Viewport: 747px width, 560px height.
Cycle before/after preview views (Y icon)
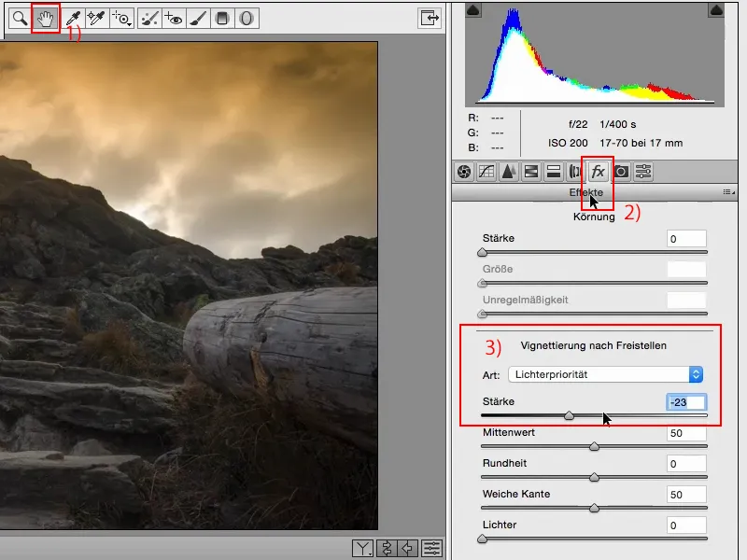pyautogui.click(x=362, y=549)
